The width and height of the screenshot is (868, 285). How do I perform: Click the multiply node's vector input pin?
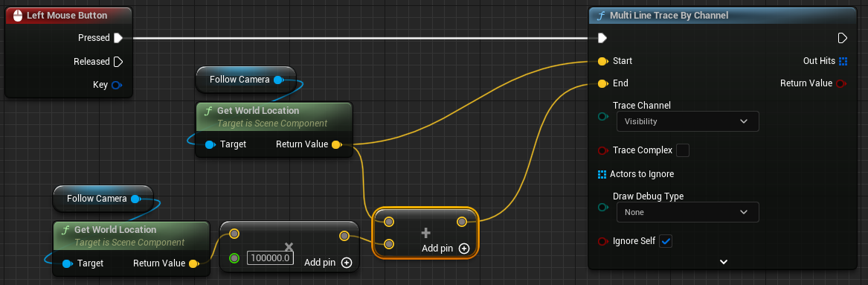coord(234,234)
